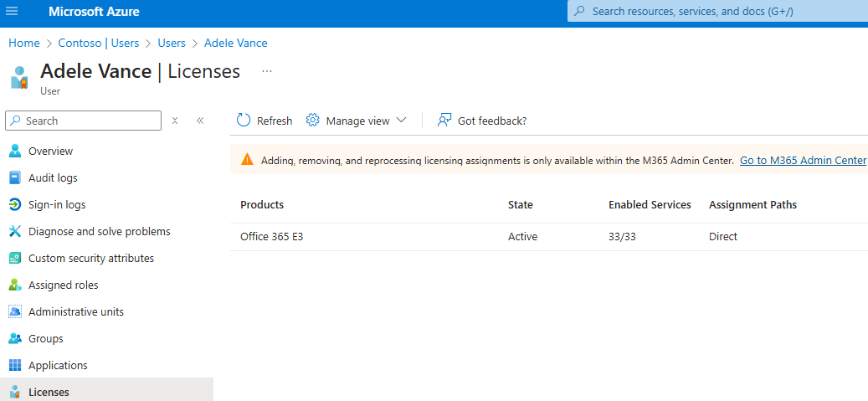Click the Assigned roles icon
Screen dimensions: 868x401
15,285
